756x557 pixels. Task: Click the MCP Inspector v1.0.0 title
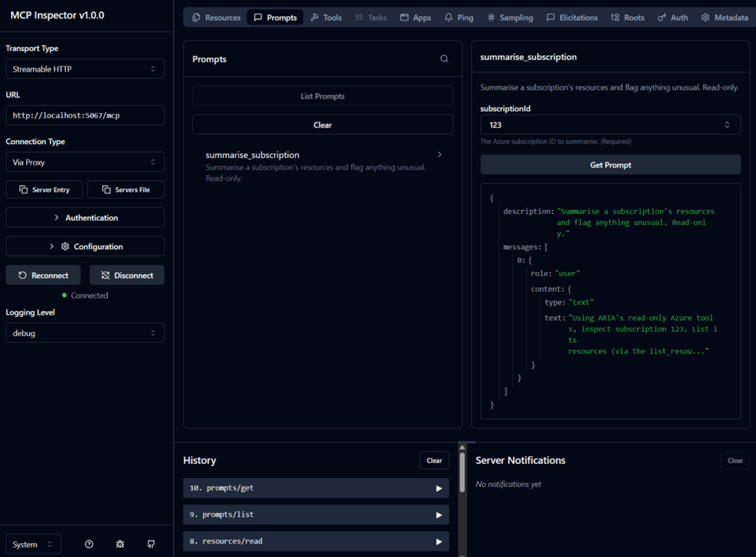(57, 15)
